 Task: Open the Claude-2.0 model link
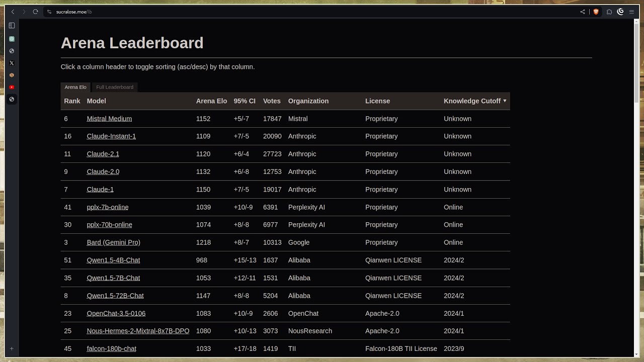pyautogui.click(x=103, y=171)
